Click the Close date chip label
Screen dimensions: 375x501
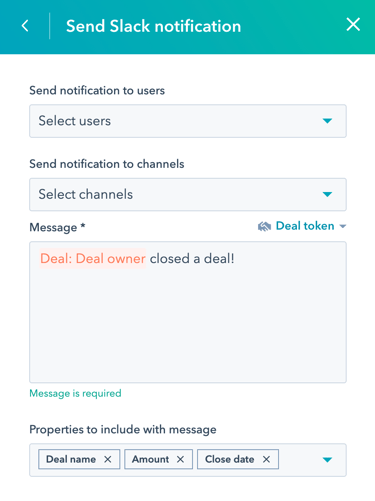coord(229,459)
